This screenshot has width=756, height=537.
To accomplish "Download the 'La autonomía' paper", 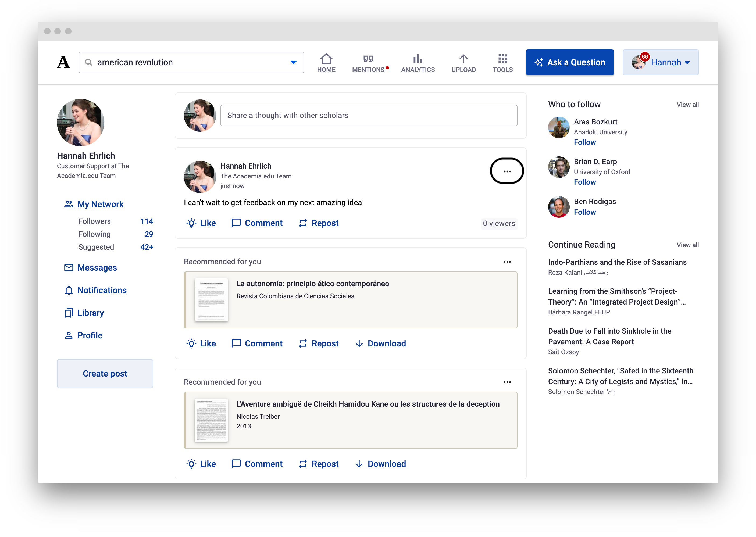I will (x=380, y=343).
